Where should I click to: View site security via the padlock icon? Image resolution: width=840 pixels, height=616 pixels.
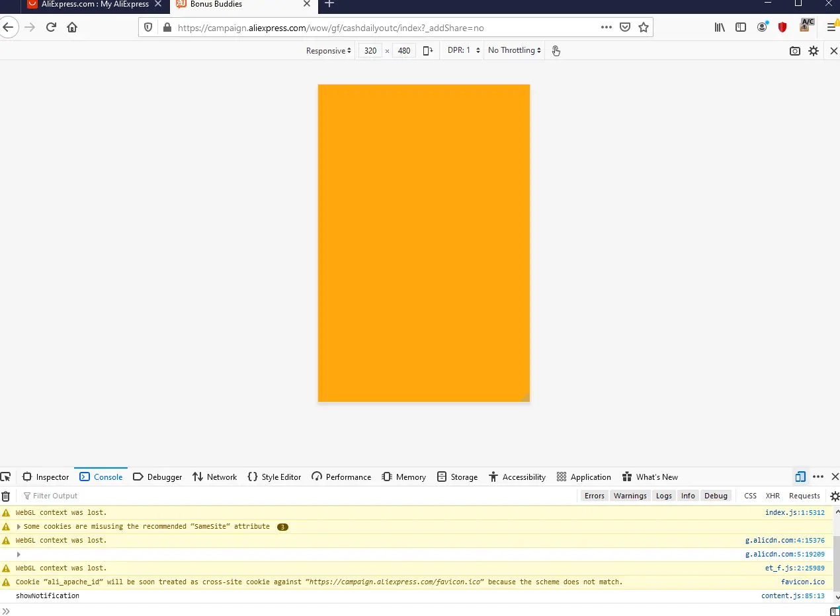pyautogui.click(x=166, y=28)
